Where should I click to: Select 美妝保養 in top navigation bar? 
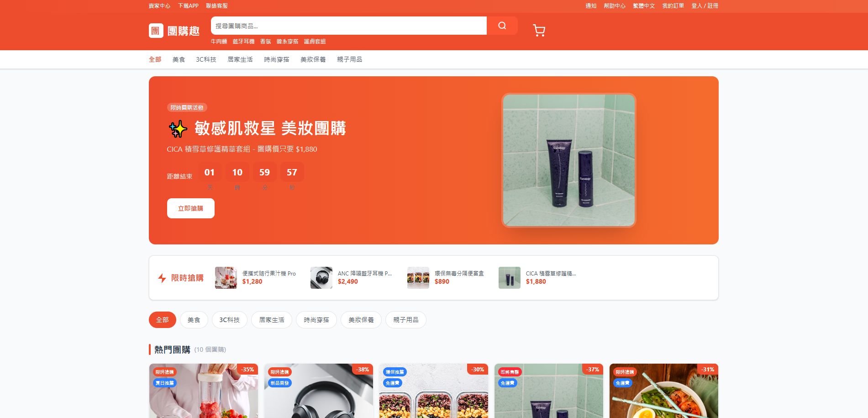coord(313,59)
